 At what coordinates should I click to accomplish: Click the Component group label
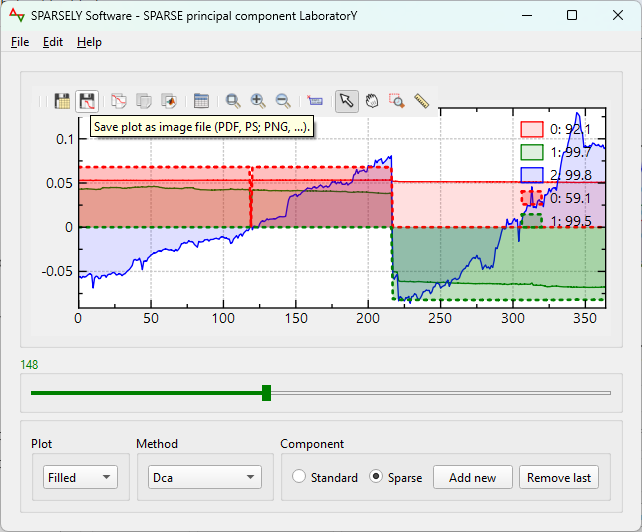coord(312,444)
